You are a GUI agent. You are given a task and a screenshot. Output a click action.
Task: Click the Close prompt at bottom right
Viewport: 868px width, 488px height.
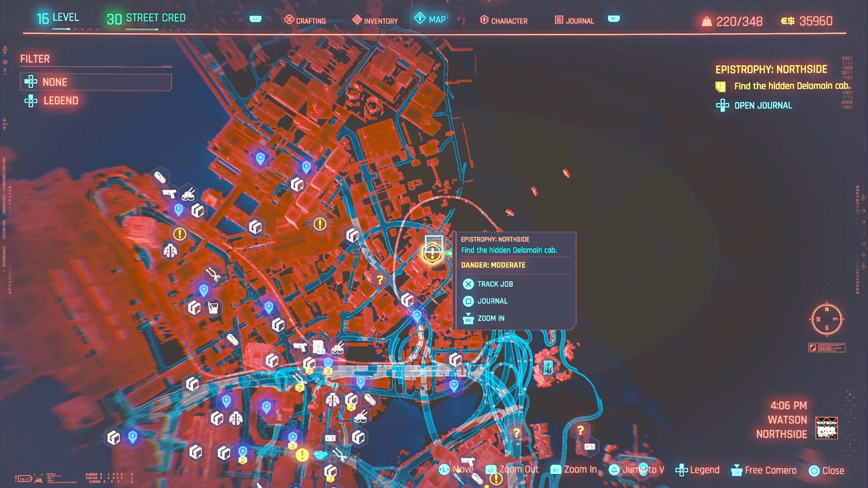pyautogui.click(x=826, y=470)
